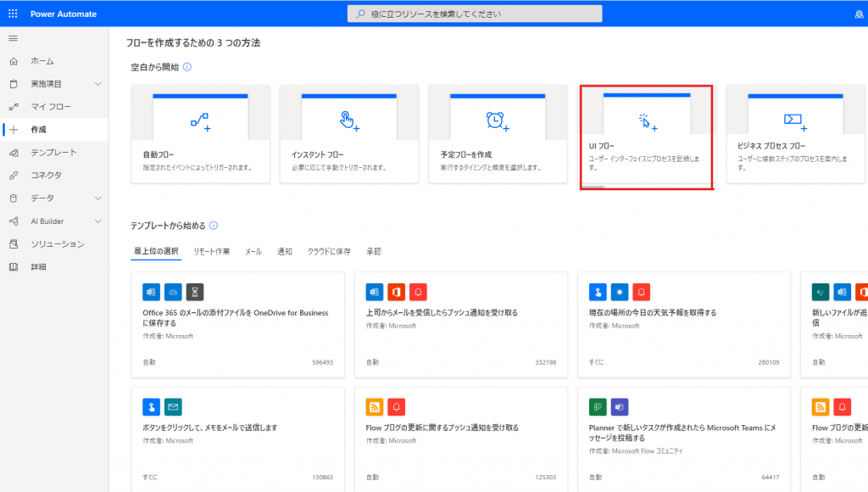Click the ビジネス プロセス フロー card title
This screenshot has height=492, width=868.
(771, 146)
